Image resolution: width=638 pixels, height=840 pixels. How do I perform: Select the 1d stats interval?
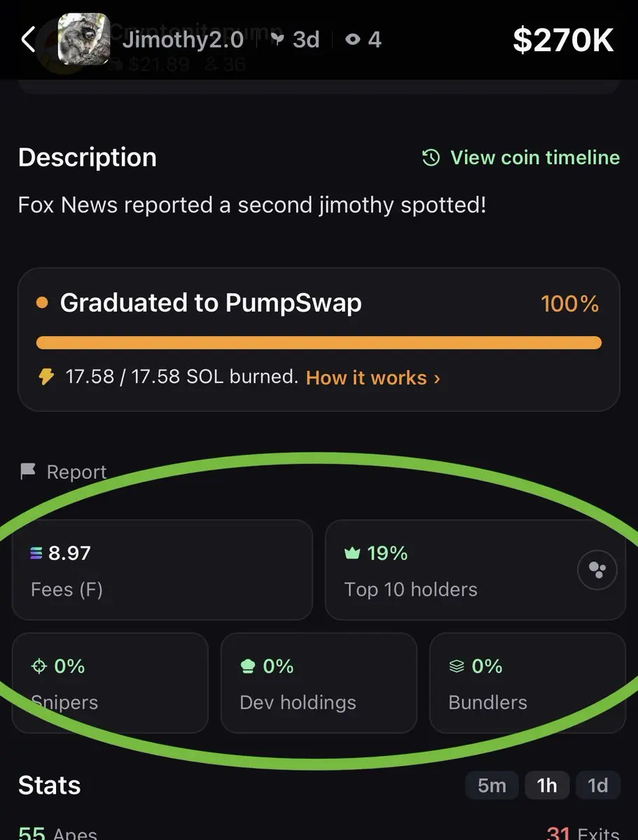(597, 785)
